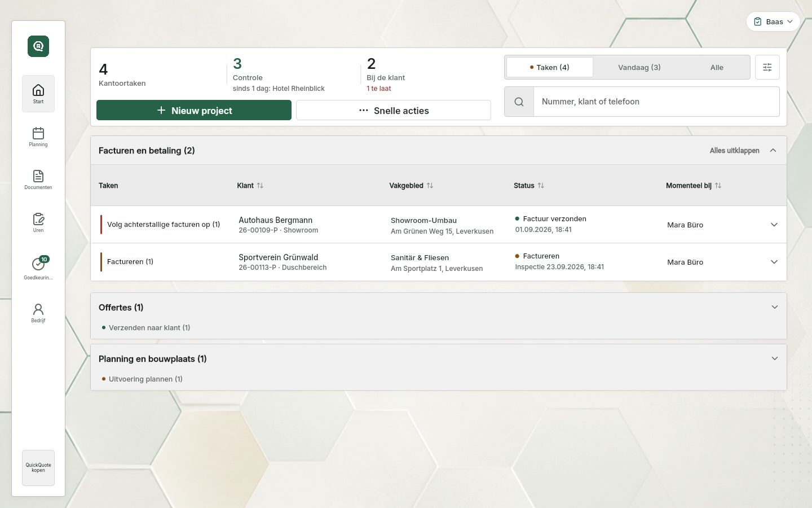Click Volg achterstallige facturen op (1) task
This screenshot has height=508, width=812.
164,225
